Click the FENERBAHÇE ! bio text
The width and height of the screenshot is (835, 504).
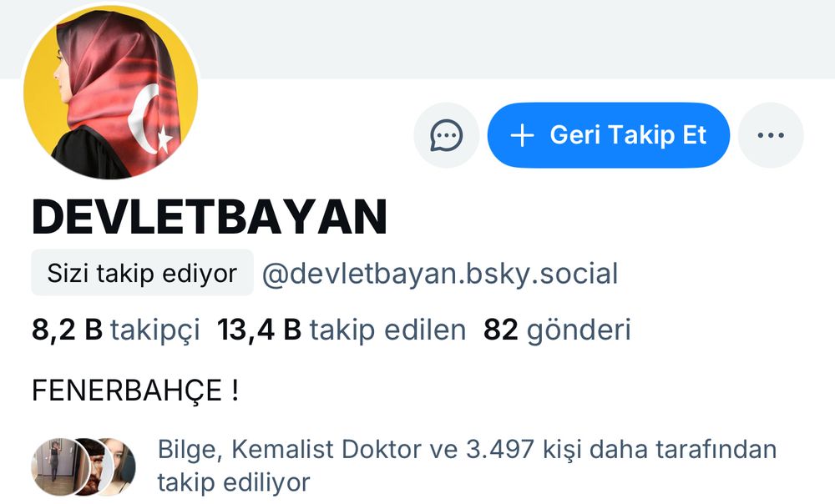tap(135, 391)
